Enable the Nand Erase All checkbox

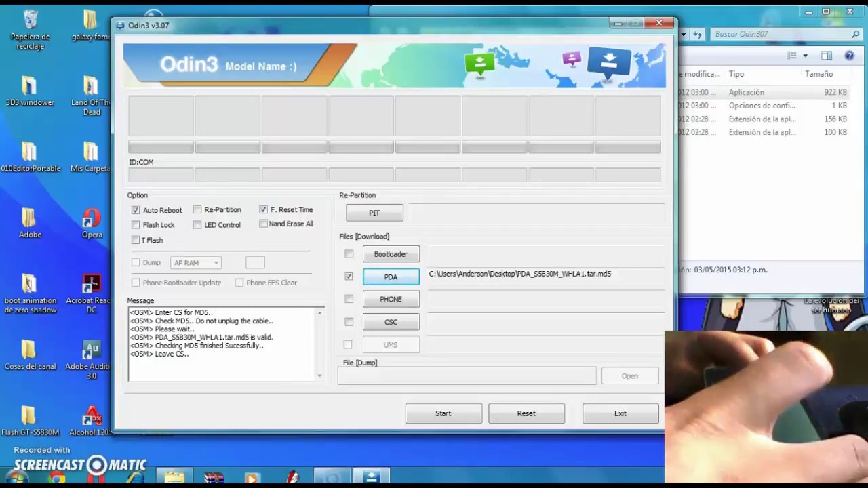pos(263,224)
